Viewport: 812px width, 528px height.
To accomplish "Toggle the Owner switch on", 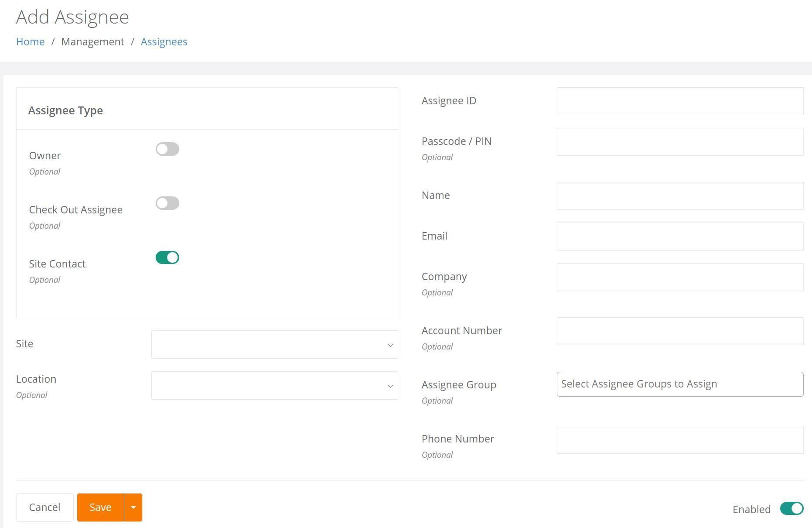I will (167, 149).
